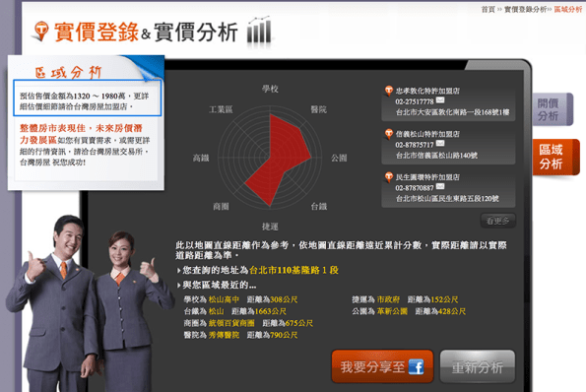
Task: Click phone number 02-87875717
Action: click(415, 145)
